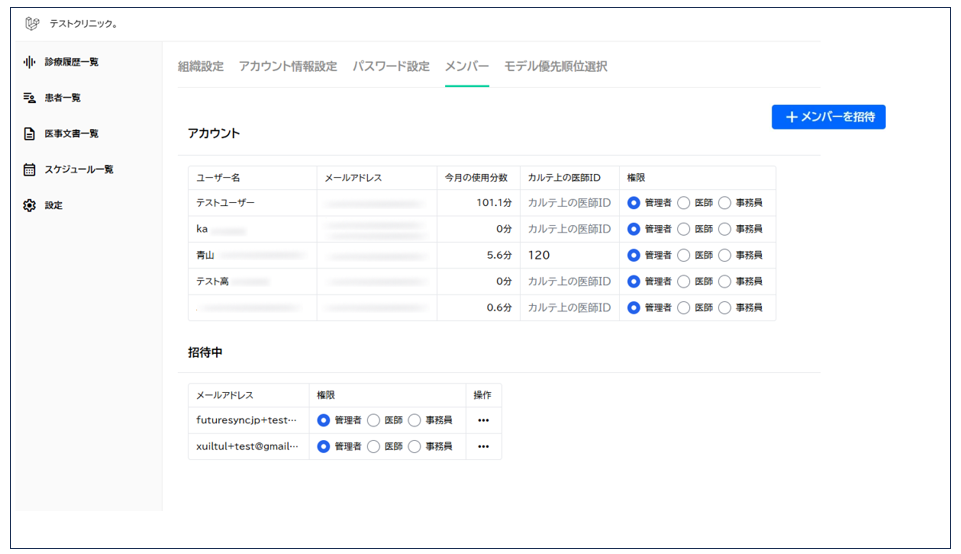Image resolution: width=961 pixels, height=554 pixels.
Task: Open 医事文書一覧 document icon
Action: coord(29,134)
